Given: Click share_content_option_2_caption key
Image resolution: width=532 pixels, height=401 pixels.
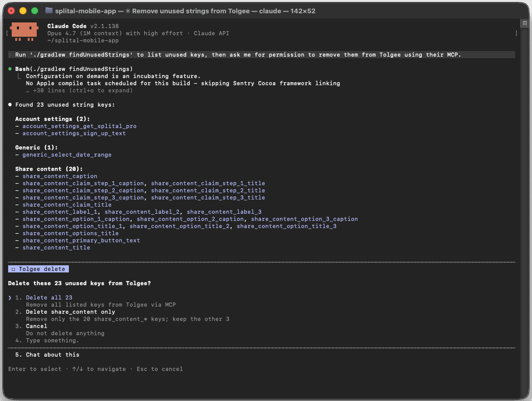Looking at the screenshot, I should [x=190, y=219].
